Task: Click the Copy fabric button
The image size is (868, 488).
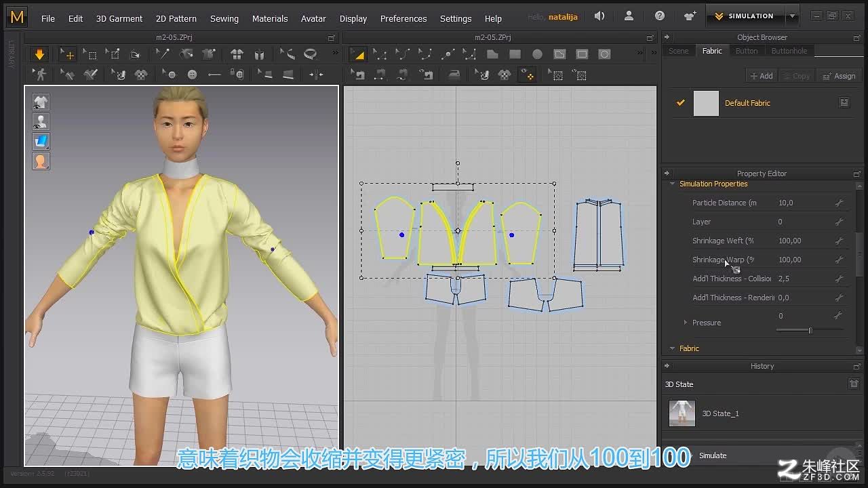Action: point(797,76)
